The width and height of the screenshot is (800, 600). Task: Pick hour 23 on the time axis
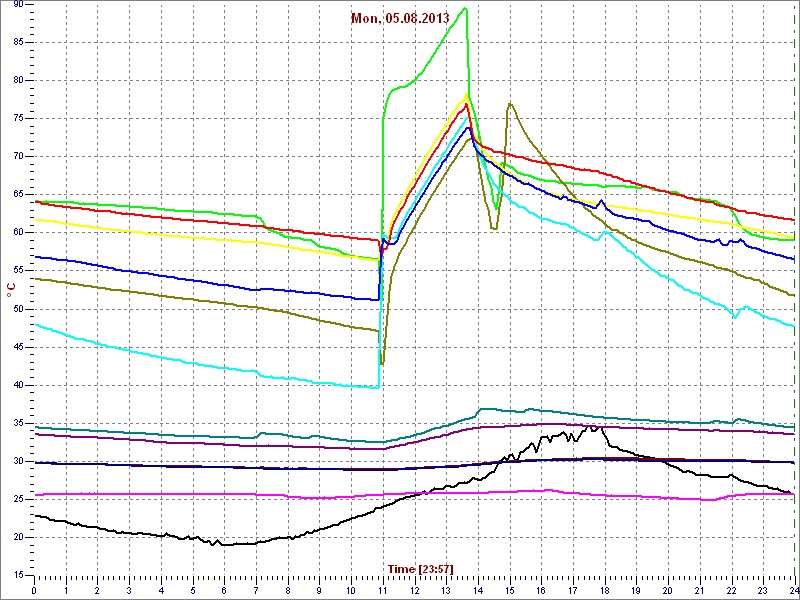pos(763,590)
